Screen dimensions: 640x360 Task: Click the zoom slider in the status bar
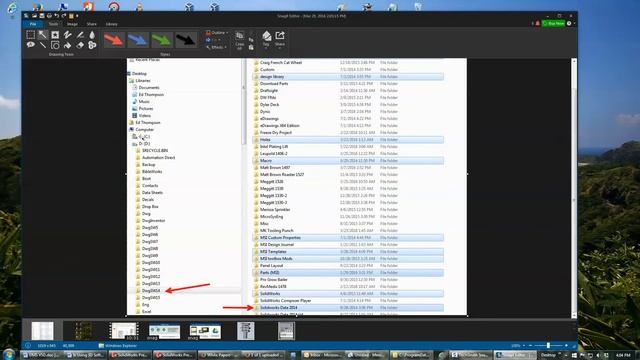pos(549,346)
